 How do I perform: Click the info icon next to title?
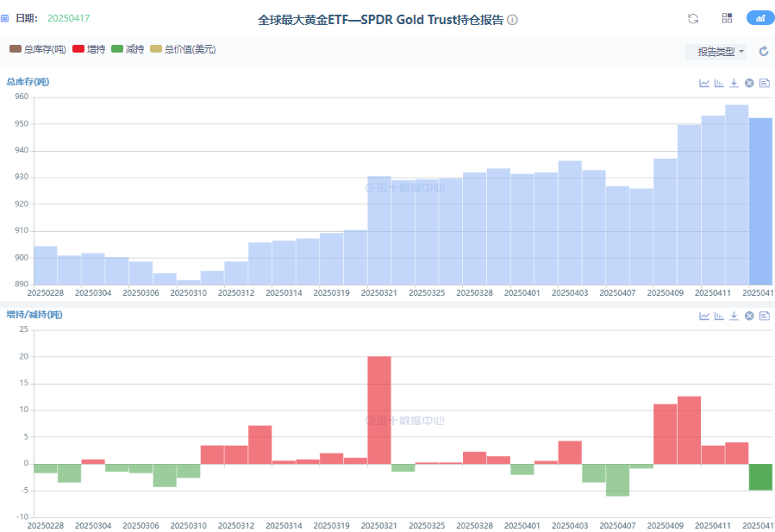coord(513,20)
